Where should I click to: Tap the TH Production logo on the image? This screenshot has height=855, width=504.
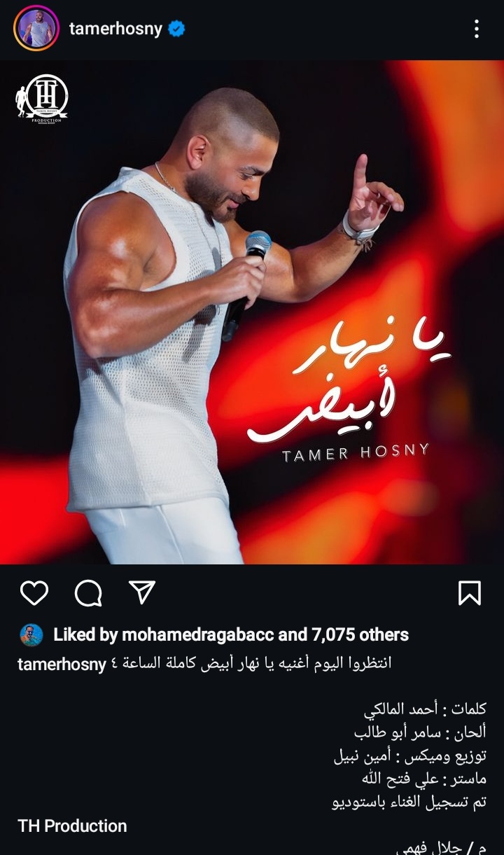[42, 98]
